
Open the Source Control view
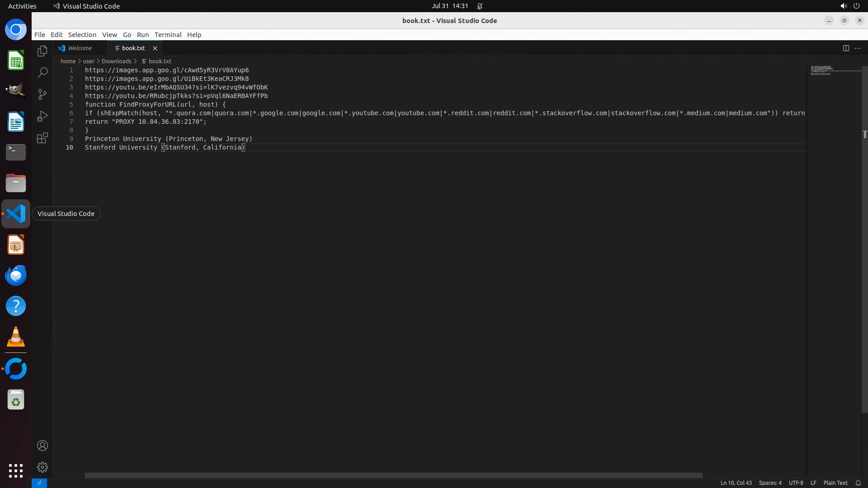click(x=42, y=94)
